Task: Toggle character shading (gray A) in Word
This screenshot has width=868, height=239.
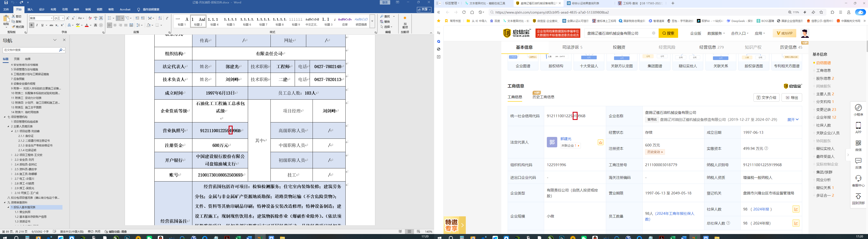Action: (96, 25)
